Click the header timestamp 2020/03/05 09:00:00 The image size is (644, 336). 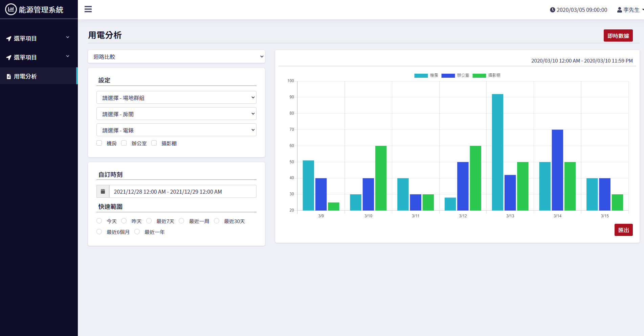coord(582,10)
